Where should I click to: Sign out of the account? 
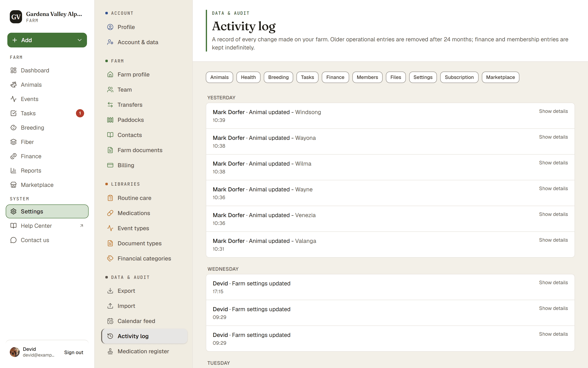74,352
